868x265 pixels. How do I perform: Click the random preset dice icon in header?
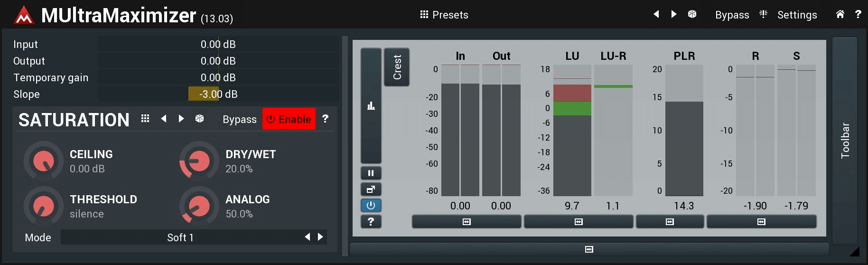pyautogui.click(x=692, y=14)
